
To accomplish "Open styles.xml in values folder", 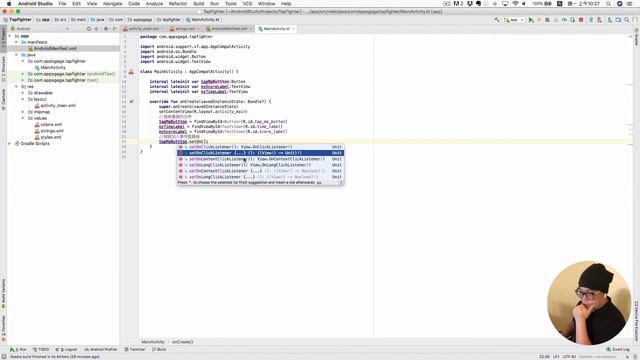I will (50, 137).
